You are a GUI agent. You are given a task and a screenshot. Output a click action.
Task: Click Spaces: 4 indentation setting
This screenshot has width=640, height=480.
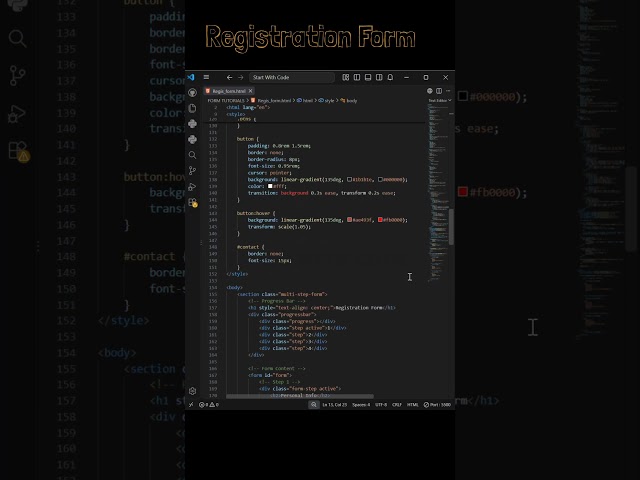(x=361, y=404)
